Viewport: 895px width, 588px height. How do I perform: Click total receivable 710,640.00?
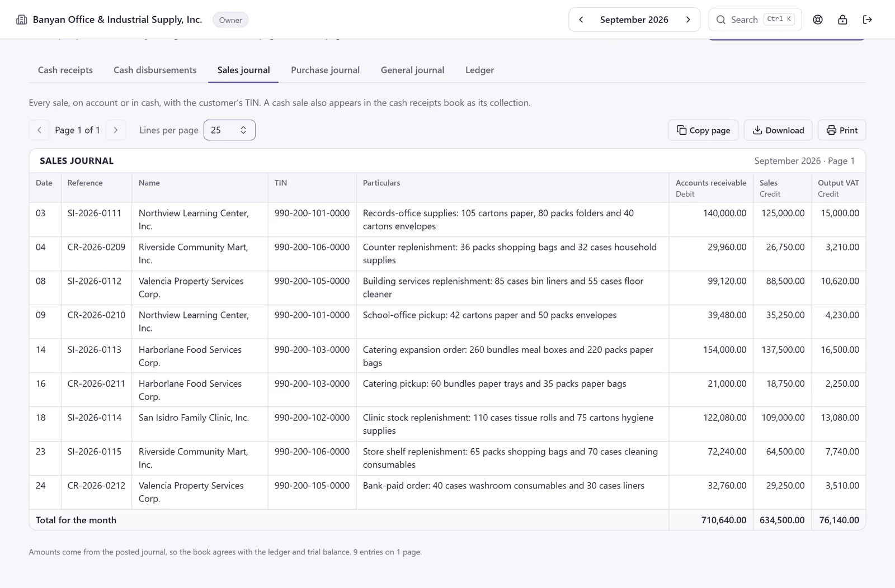[724, 520]
